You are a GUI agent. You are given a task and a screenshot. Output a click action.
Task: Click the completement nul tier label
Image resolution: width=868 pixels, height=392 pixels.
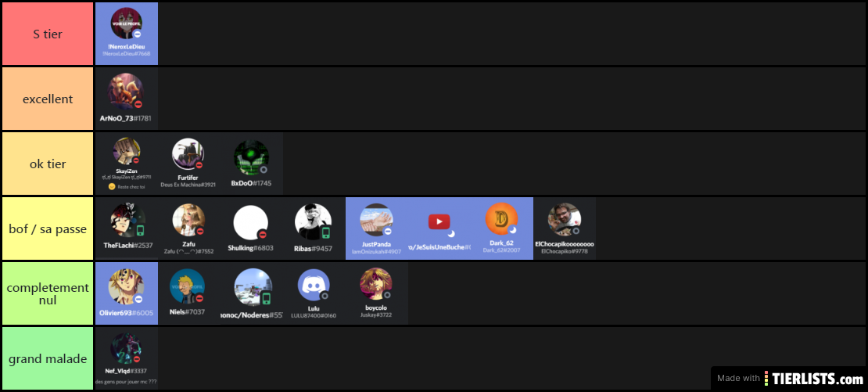pos(48,293)
